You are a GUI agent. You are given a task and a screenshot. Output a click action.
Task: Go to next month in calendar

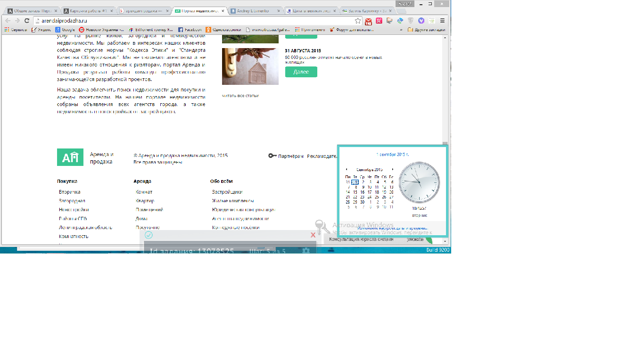tap(393, 169)
